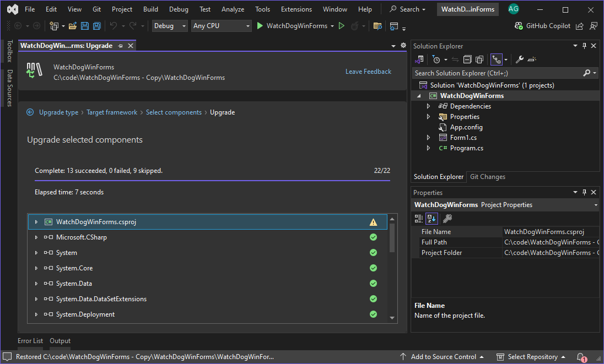604x364 pixels.
Task: Toggle the categorized view in Properties panel
Action: click(x=418, y=218)
